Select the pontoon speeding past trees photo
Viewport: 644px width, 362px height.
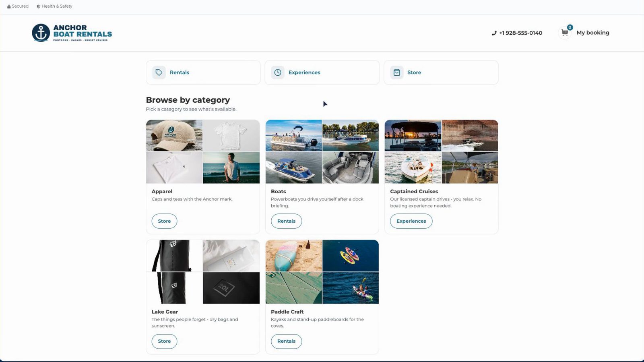tap(351, 135)
